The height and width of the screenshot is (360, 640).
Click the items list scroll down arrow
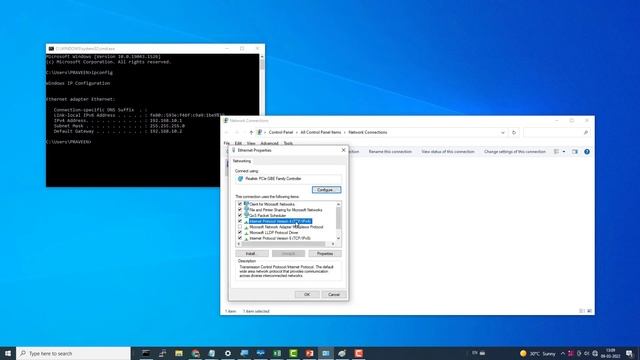tap(338, 238)
